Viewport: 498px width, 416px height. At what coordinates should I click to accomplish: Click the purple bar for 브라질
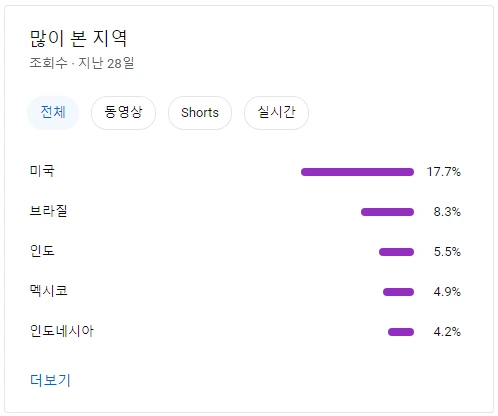click(x=387, y=212)
